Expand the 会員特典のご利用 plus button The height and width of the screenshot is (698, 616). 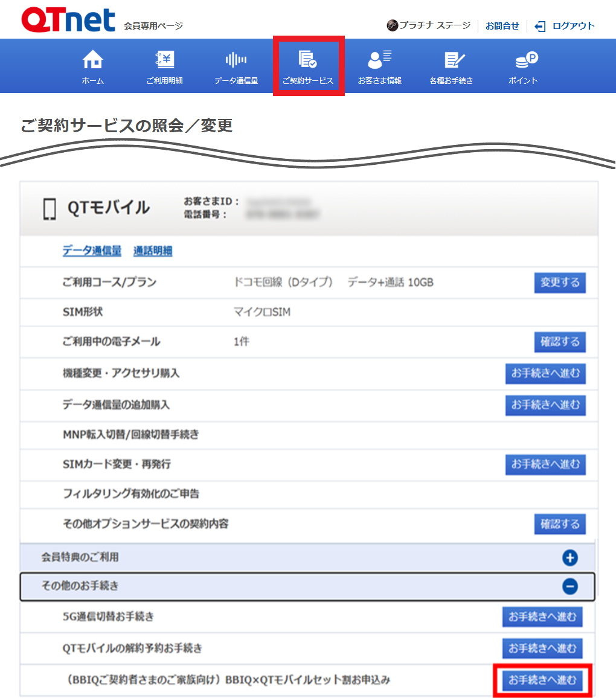569,558
